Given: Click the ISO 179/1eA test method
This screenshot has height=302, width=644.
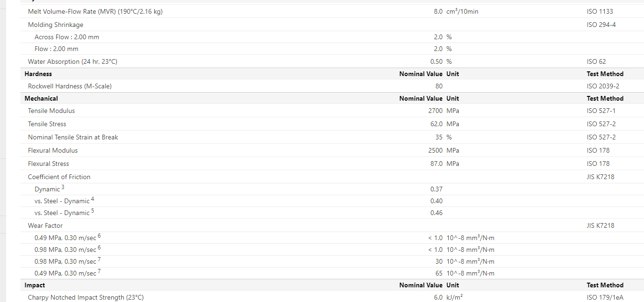Looking at the screenshot, I should [x=605, y=297].
